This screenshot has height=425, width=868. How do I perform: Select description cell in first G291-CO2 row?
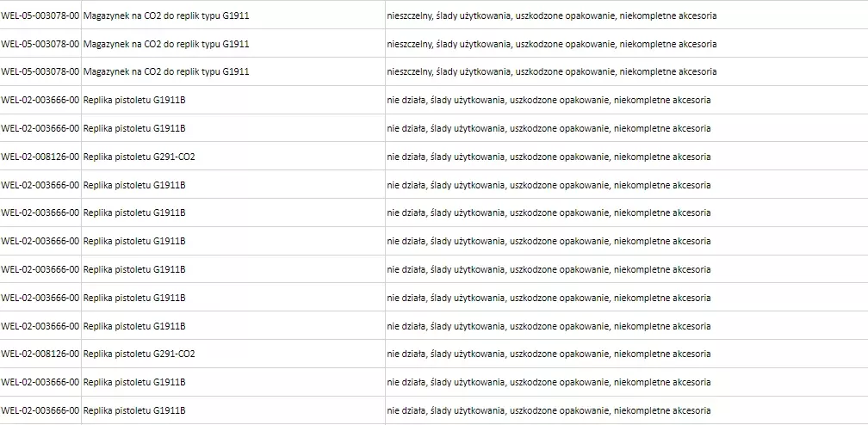[x=549, y=157]
